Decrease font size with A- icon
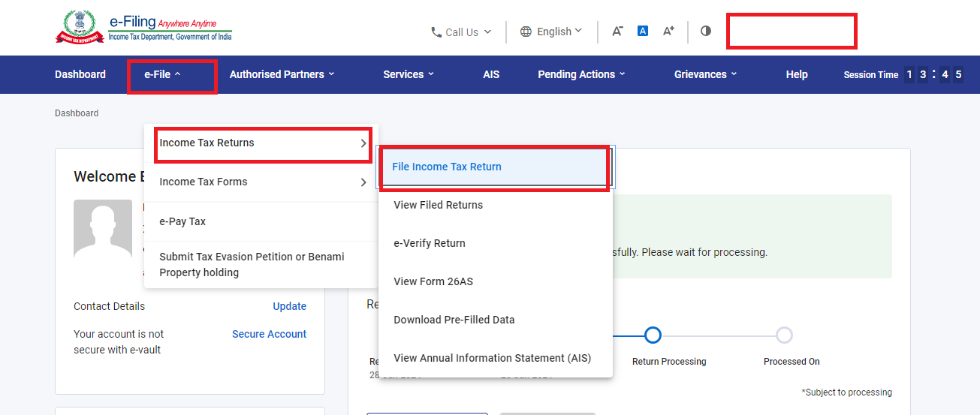Image resolution: width=980 pixels, height=415 pixels. 617,31
